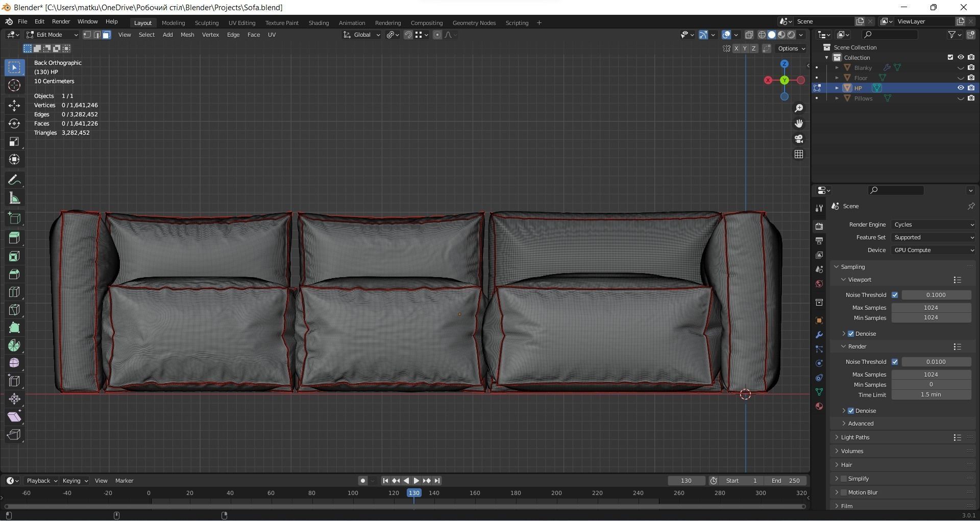The width and height of the screenshot is (980, 521).
Task: Switch orthographic/perspective grid icon
Action: [x=799, y=154]
